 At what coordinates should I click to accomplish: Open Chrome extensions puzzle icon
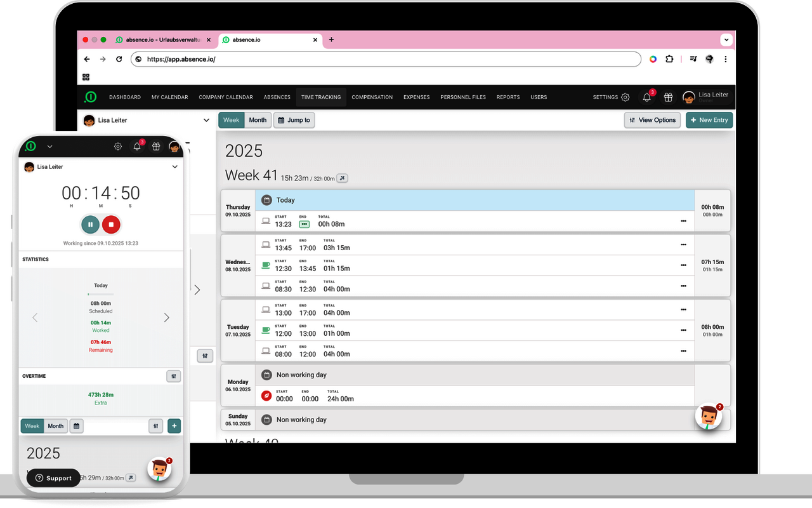[x=669, y=59]
